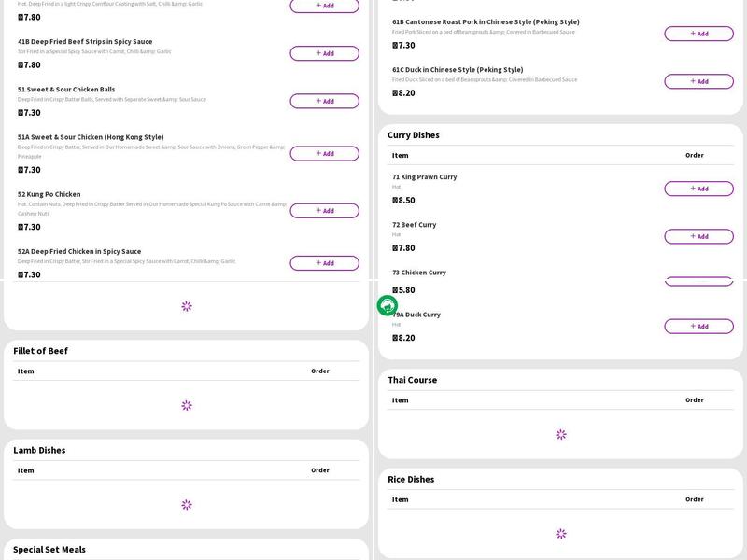This screenshot has height=560, width=747.
Task: Open the Fillet of Beef section header
Action: (x=41, y=351)
